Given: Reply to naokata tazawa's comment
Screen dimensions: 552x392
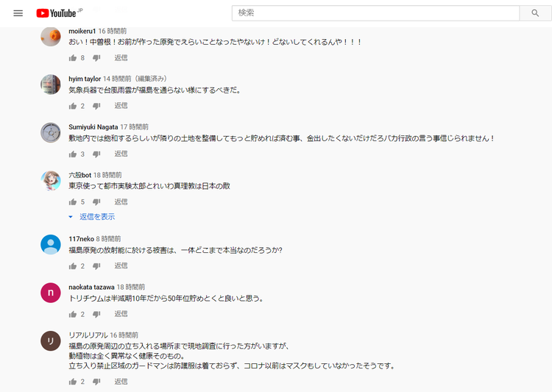Looking at the screenshot, I should coord(121,314).
